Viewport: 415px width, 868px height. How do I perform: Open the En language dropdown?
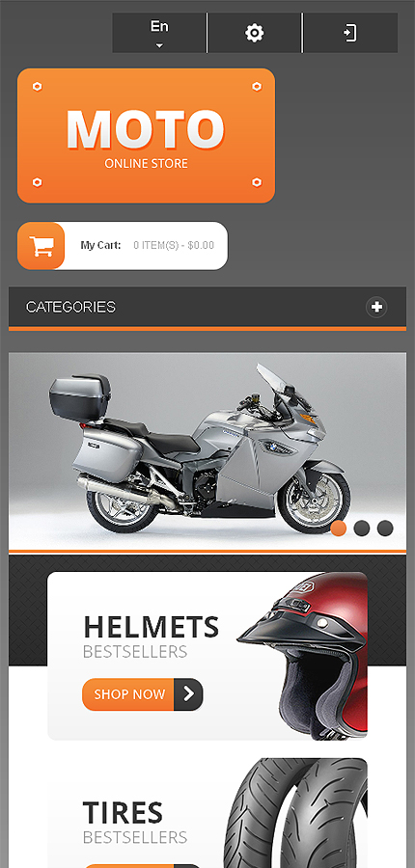click(x=159, y=33)
